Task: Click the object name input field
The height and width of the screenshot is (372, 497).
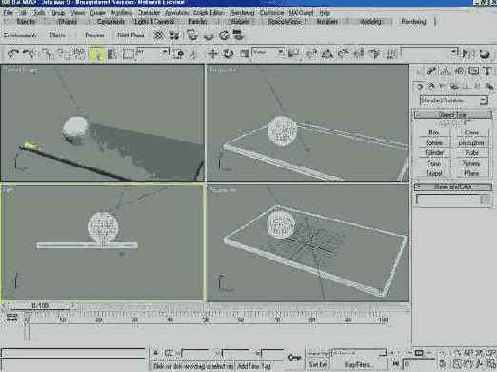Action: [448, 200]
